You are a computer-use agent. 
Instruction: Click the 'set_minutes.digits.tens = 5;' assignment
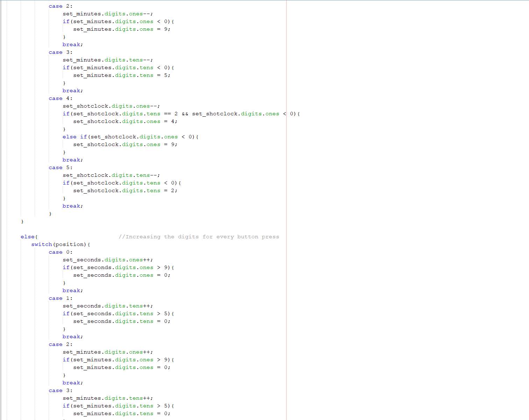coord(122,75)
